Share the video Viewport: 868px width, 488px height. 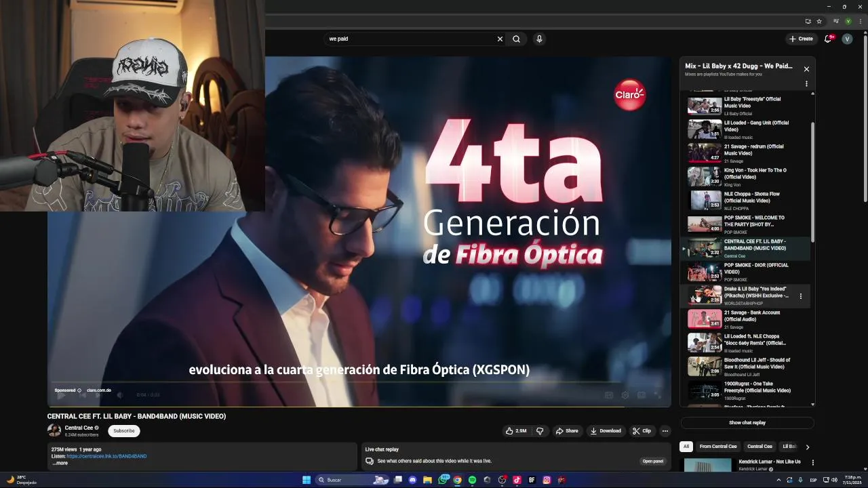567,431
